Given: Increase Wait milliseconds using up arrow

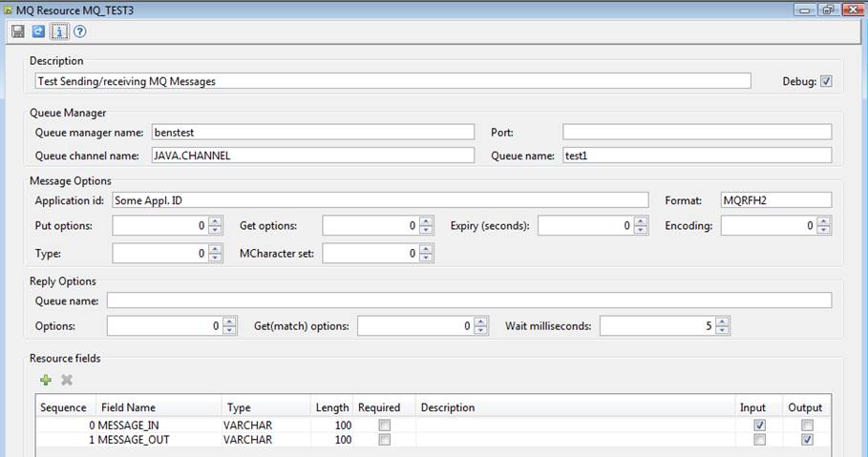Looking at the screenshot, I should (722, 322).
